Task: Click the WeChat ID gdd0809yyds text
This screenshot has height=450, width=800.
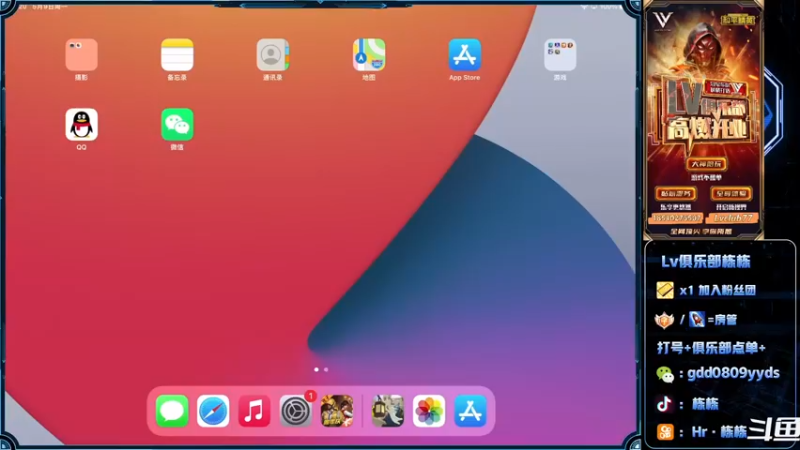Action: [x=733, y=373]
